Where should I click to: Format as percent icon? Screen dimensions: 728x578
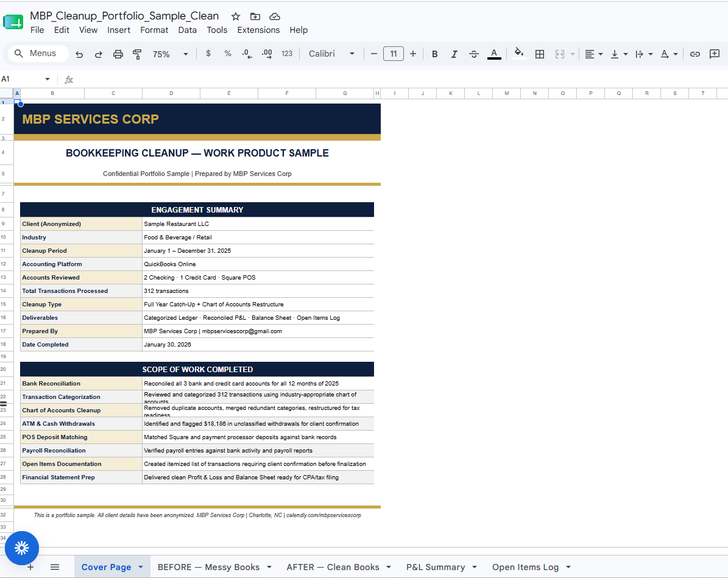click(x=227, y=54)
